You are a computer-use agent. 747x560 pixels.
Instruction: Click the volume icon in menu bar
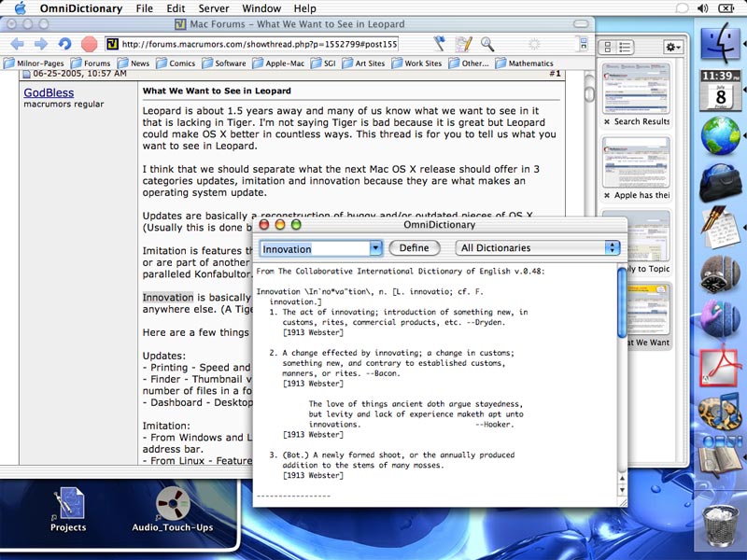(703, 8)
